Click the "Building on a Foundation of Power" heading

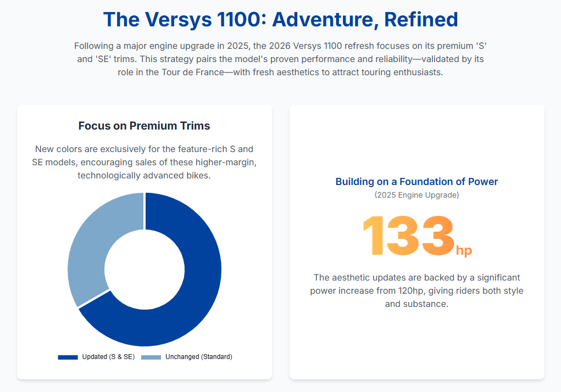(x=416, y=182)
